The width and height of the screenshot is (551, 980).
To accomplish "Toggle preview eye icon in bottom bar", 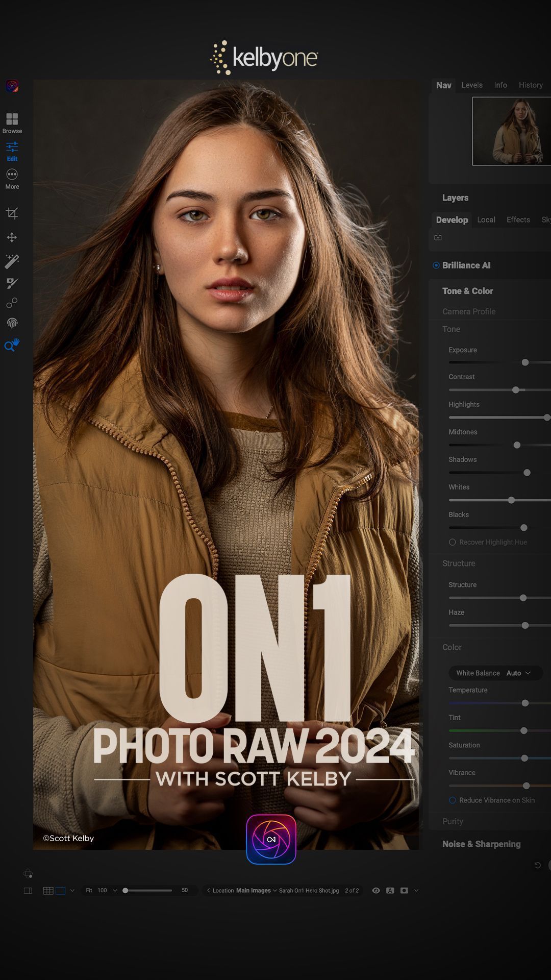I will 376,891.
